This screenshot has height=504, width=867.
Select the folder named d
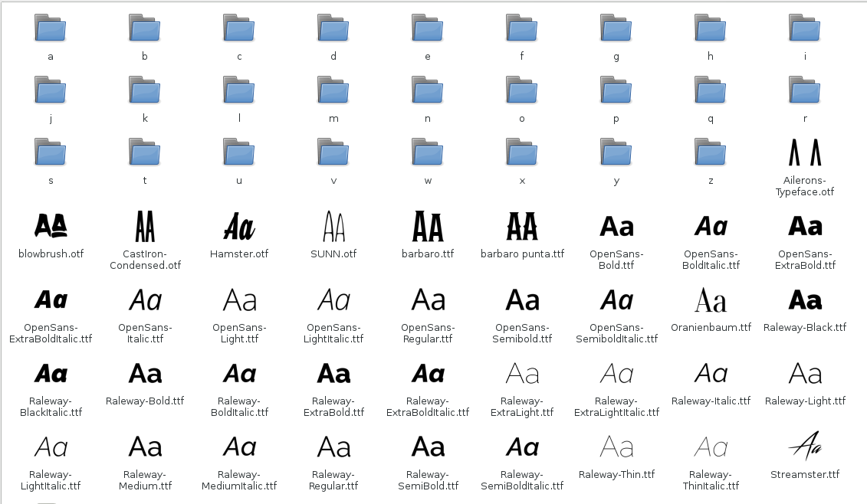(333, 28)
